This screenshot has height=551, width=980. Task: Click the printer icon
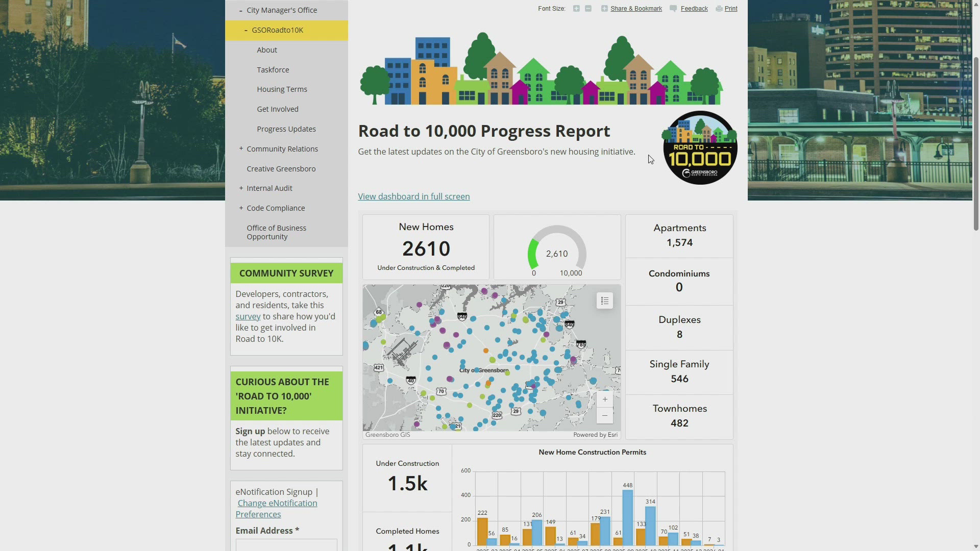tap(719, 9)
